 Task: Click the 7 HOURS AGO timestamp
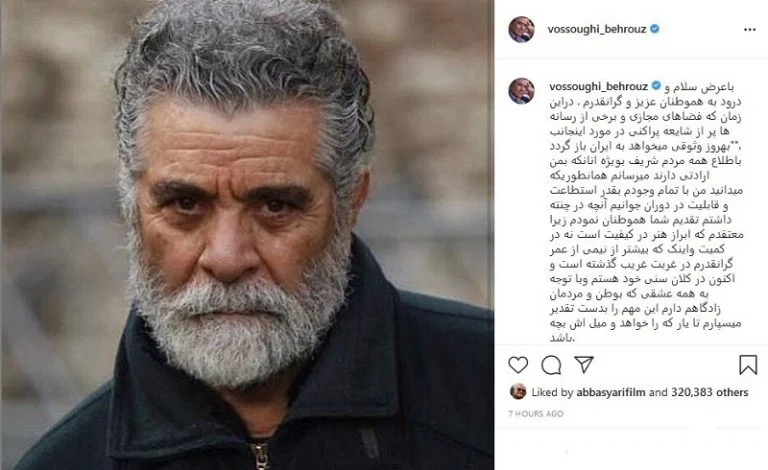pos(536,414)
